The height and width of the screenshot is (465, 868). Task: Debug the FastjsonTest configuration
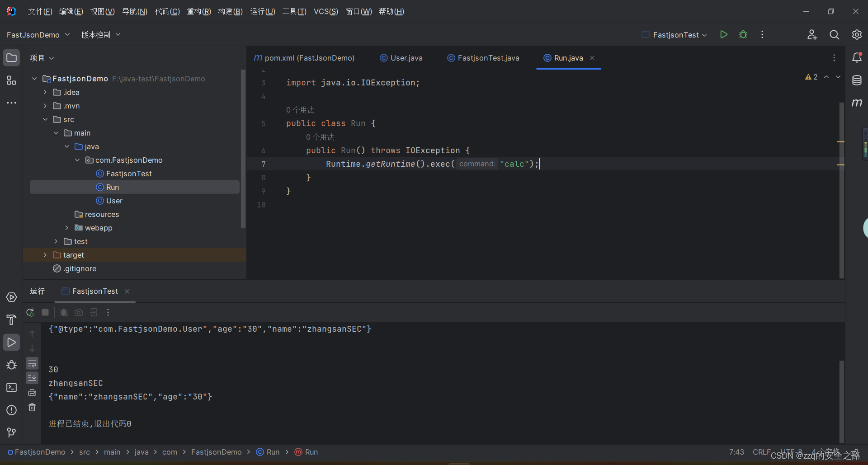click(x=743, y=34)
